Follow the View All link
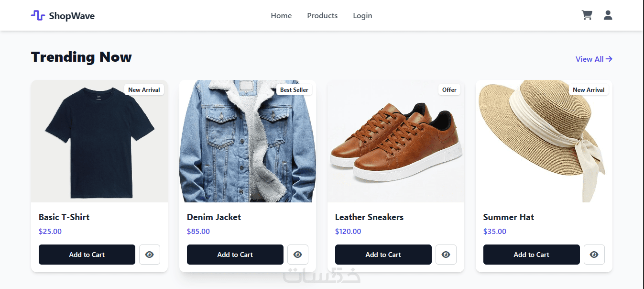This screenshot has height=289, width=644. (x=593, y=59)
